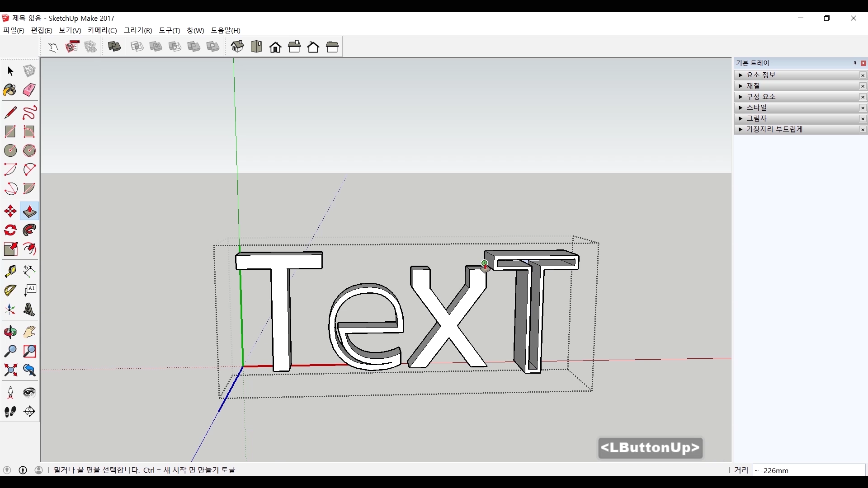This screenshot has height=488, width=868.
Task: Click the 거리 measurement input box
Action: [x=808, y=470]
